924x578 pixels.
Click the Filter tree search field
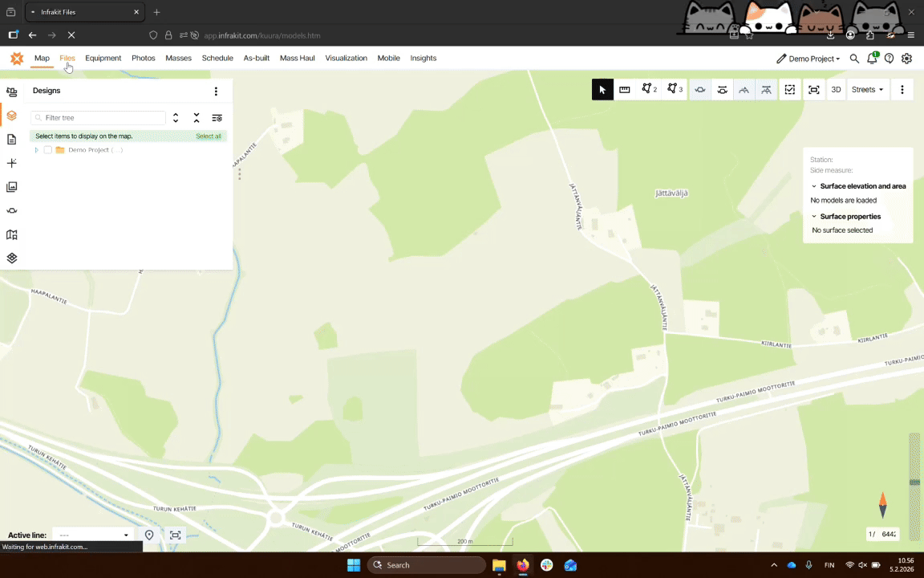(99, 118)
